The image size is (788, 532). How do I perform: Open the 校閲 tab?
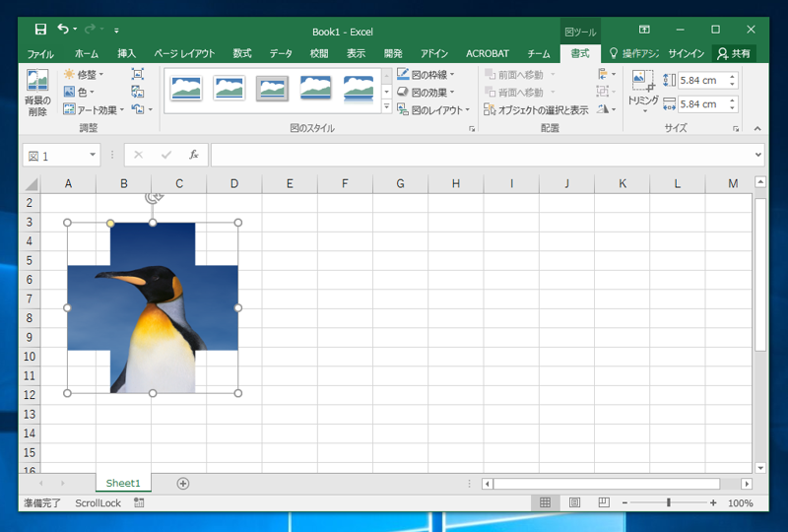coord(318,53)
